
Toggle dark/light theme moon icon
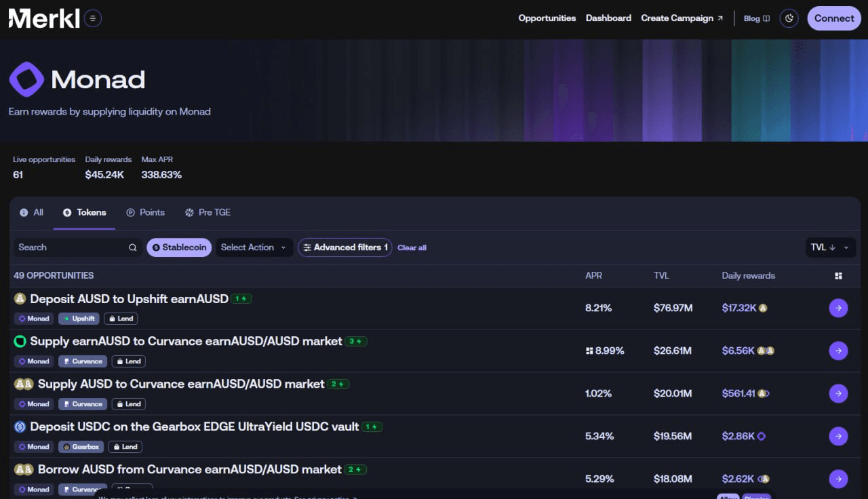[789, 18]
